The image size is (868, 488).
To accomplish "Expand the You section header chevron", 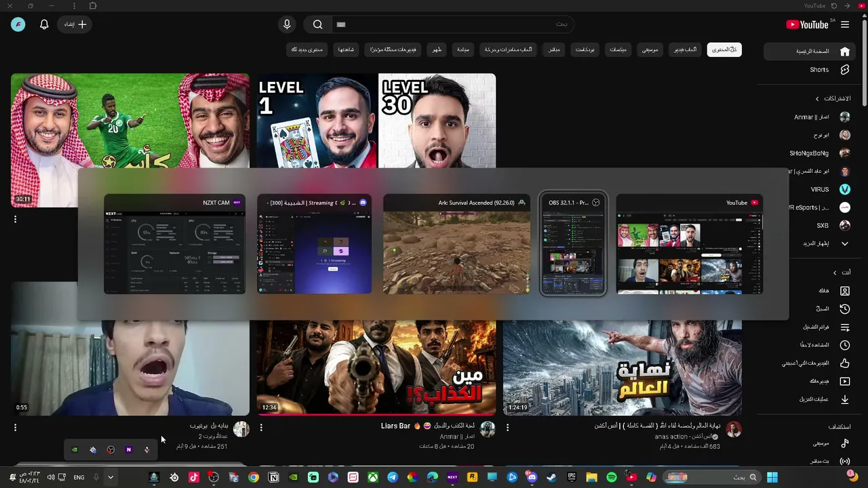I will point(835,272).
